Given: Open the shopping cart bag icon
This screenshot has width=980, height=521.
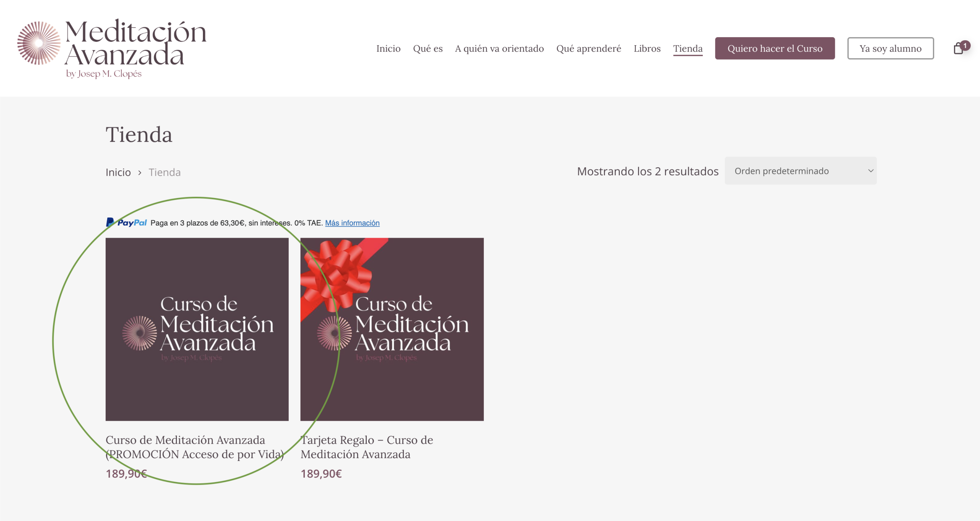Looking at the screenshot, I should click(x=958, y=49).
